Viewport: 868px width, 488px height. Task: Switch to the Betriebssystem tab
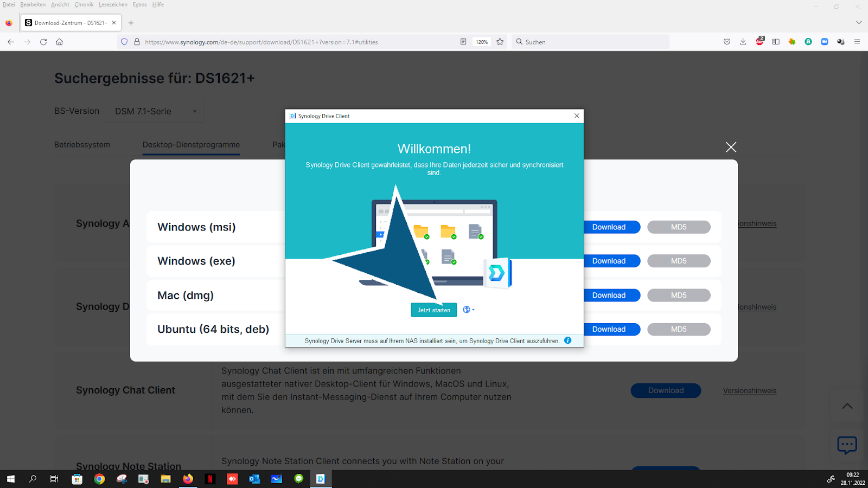82,145
